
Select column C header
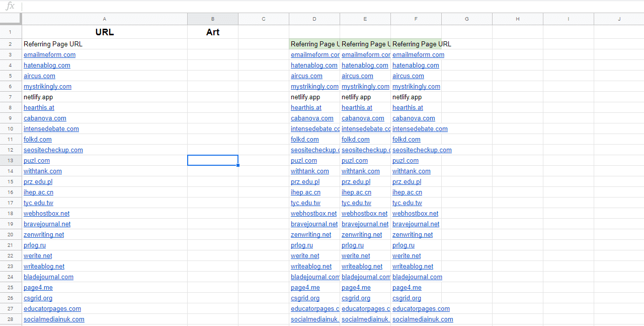[x=264, y=19]
